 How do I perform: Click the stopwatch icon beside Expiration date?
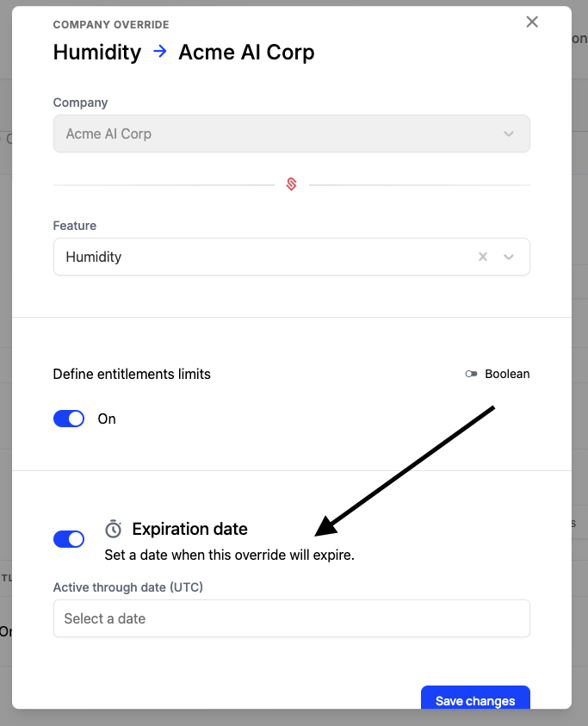[x=114, y=529]
